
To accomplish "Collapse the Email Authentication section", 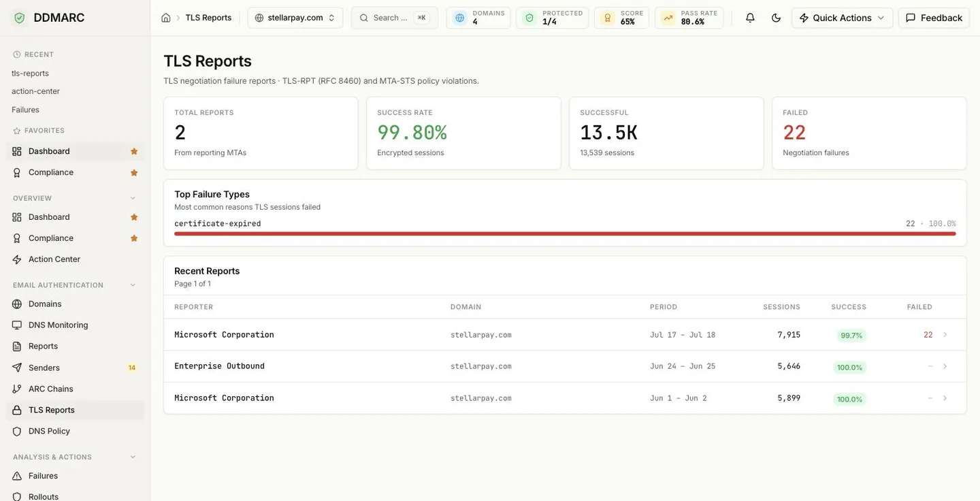I will [133, 285].
